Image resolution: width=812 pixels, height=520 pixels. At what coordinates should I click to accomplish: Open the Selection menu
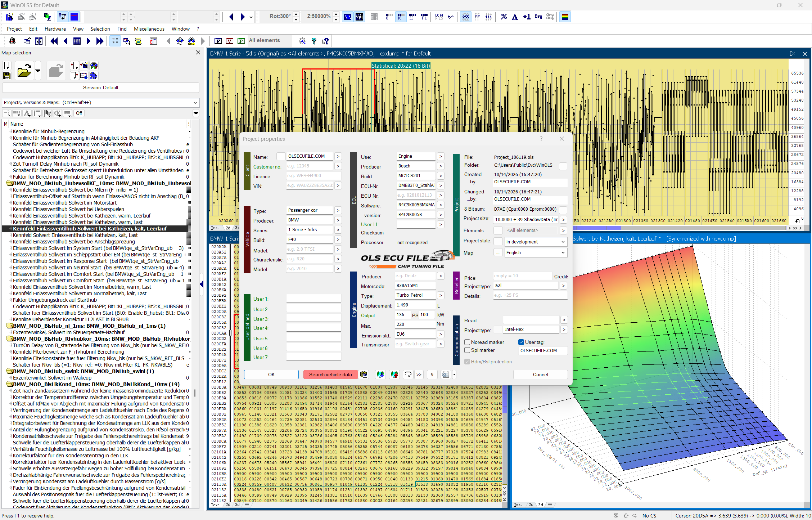pos(100,29)
